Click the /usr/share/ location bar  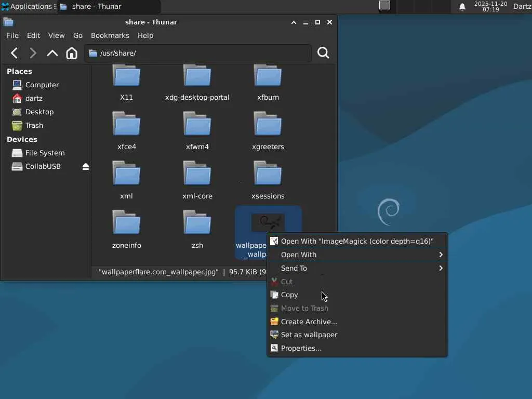point(198,54)
